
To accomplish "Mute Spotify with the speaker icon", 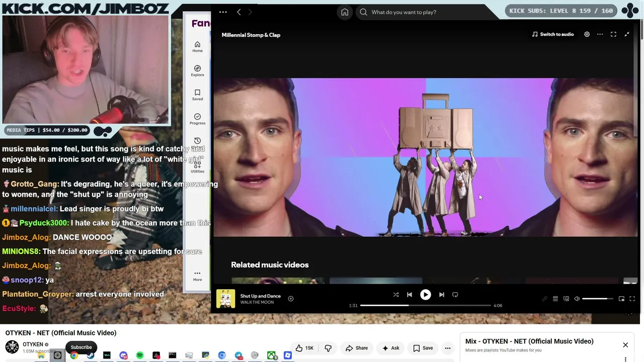I will (x=577, y=299).
